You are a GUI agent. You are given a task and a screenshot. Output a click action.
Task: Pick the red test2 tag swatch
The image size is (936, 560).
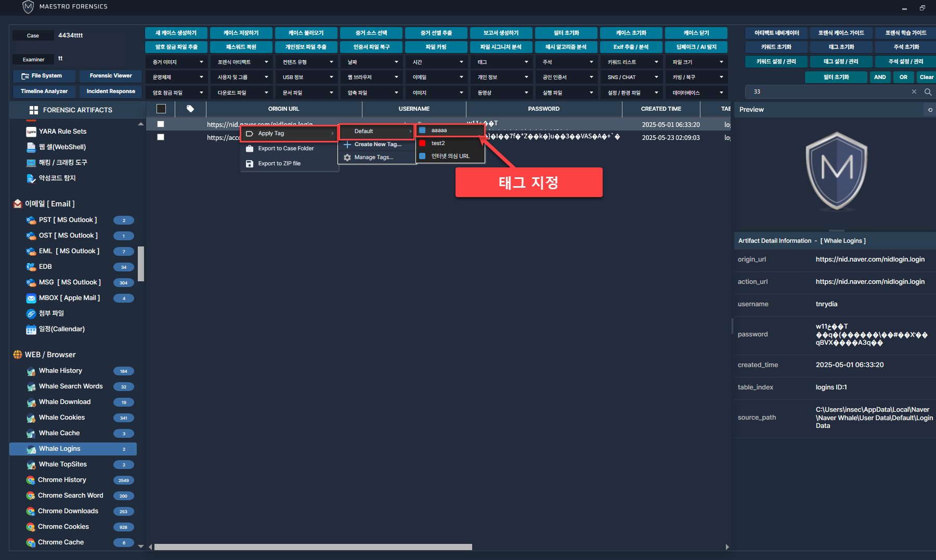tap(422, 144)
